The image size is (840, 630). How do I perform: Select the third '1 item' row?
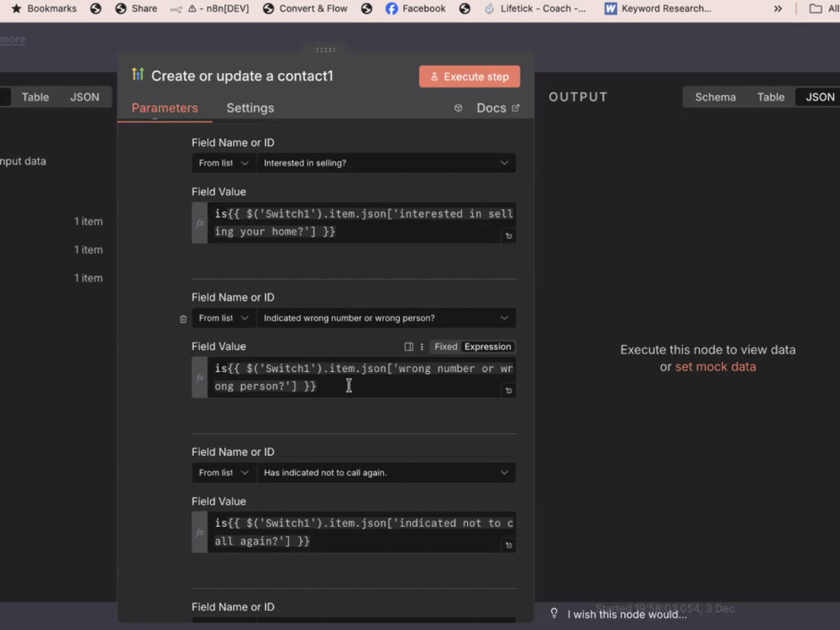pos(88,278)
